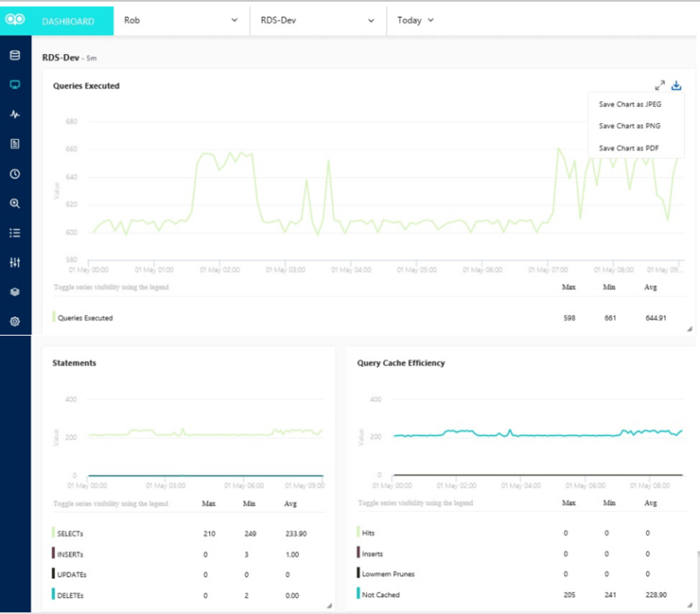Viewport: 700px width, 614px height.
Task: Choose Save Chart as JPEG
Action: click(629, 105)
